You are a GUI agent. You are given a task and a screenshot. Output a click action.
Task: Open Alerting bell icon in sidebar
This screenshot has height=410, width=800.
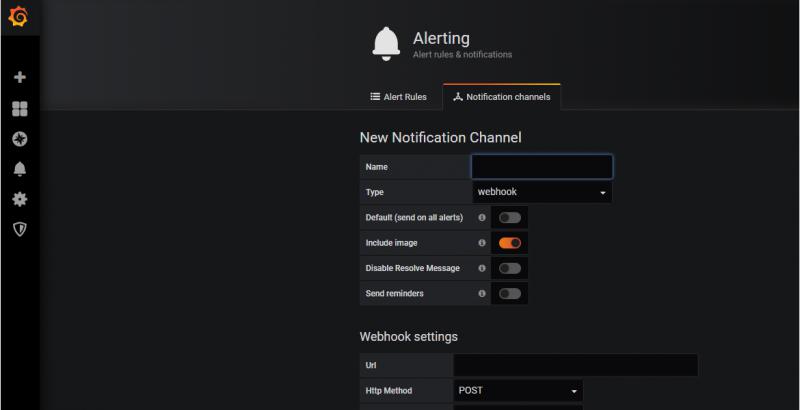coord(19,169)
